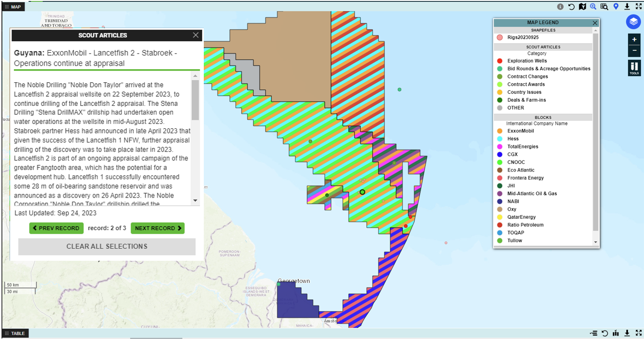Open the TABLE tab
Screen dimensions: 644x341
(15, 333)
